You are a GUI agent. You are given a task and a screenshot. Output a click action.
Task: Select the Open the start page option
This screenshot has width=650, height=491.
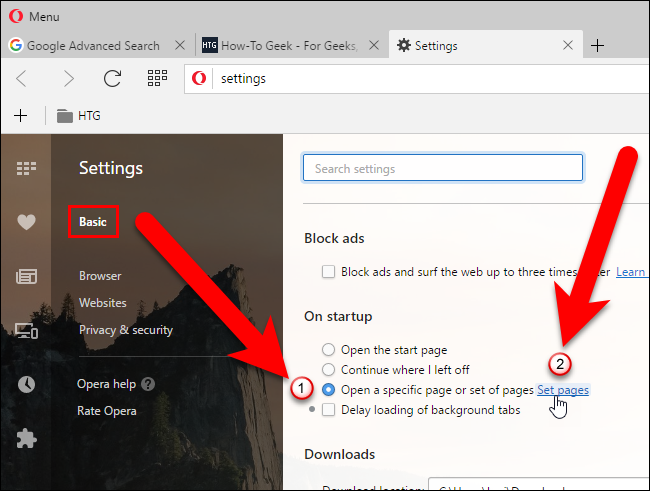[328, 350]
